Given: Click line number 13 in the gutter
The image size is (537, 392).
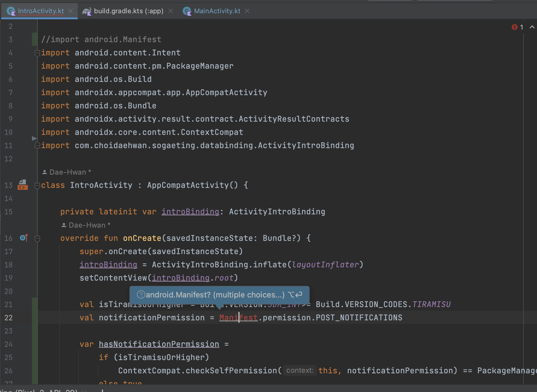Looking at the screenshot, I should pyautogui.click(x=8, y=185).
